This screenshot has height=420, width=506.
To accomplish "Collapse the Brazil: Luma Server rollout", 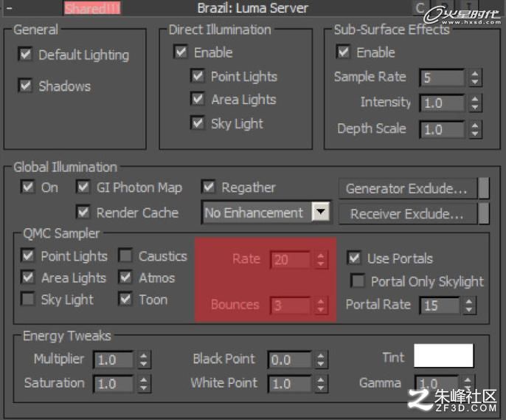I will point(9,8).
